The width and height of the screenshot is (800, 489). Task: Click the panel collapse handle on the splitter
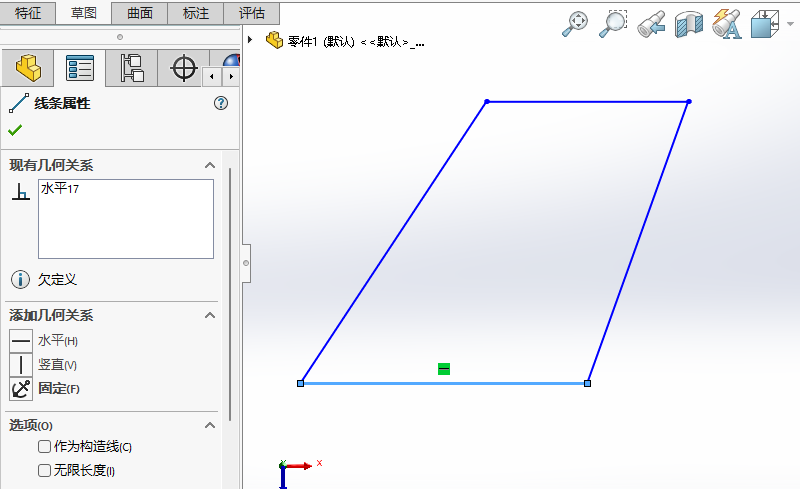246,263
